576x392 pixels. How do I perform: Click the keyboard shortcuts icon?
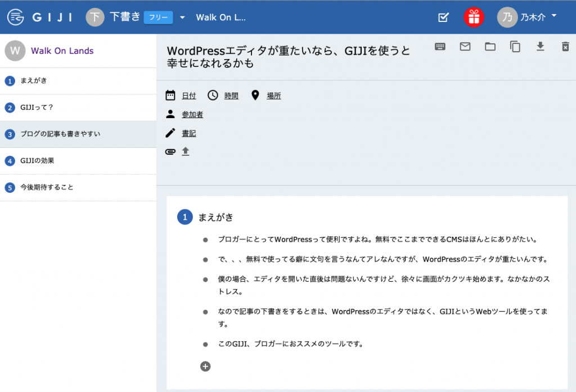tap(440, 46)
